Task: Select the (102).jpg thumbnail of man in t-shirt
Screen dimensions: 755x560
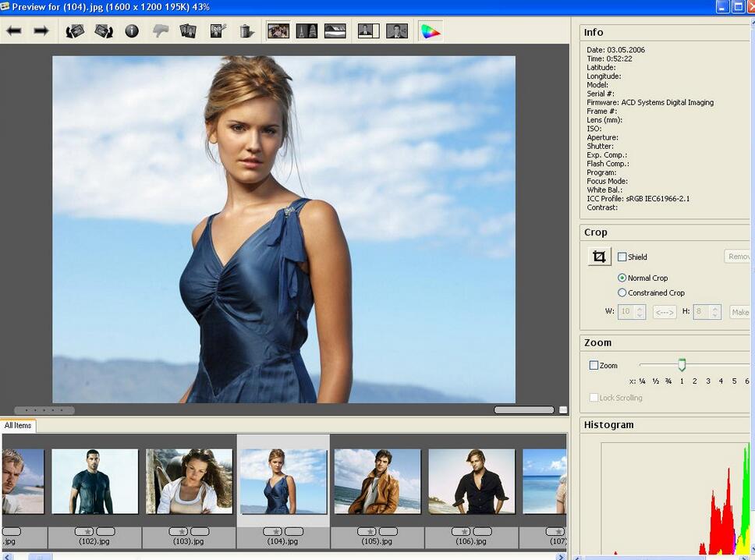Action: [95, 481]
